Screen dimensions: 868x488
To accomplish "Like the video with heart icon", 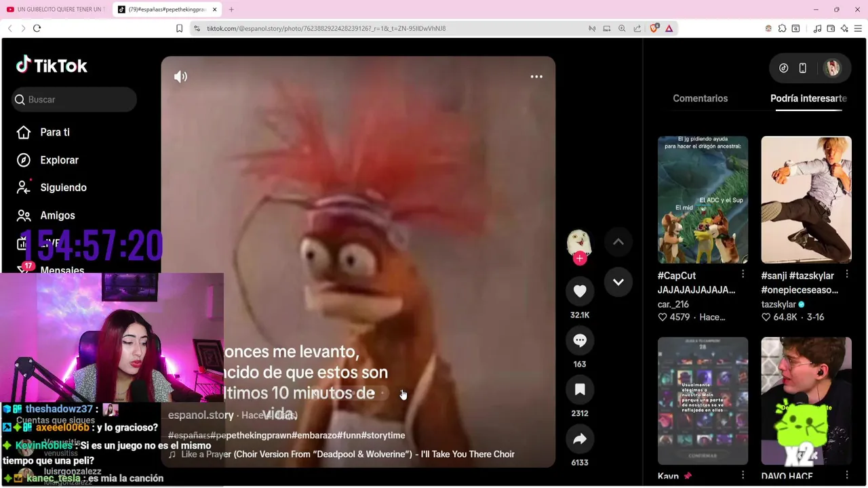I will click(x=580, y=291).
